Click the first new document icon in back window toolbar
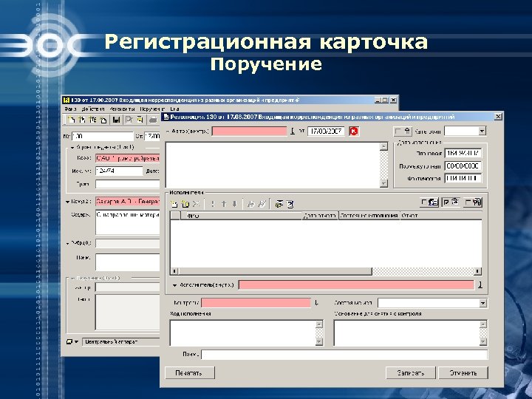The image size is (532, 399). (71, 120)
